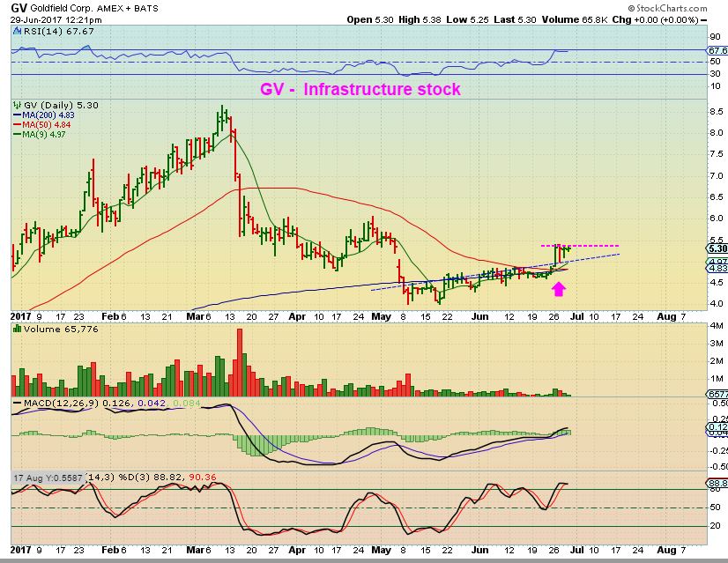Click the '7.0' price axis label
The height and width of the screenshot is (563, 728).
coord(717,176)
